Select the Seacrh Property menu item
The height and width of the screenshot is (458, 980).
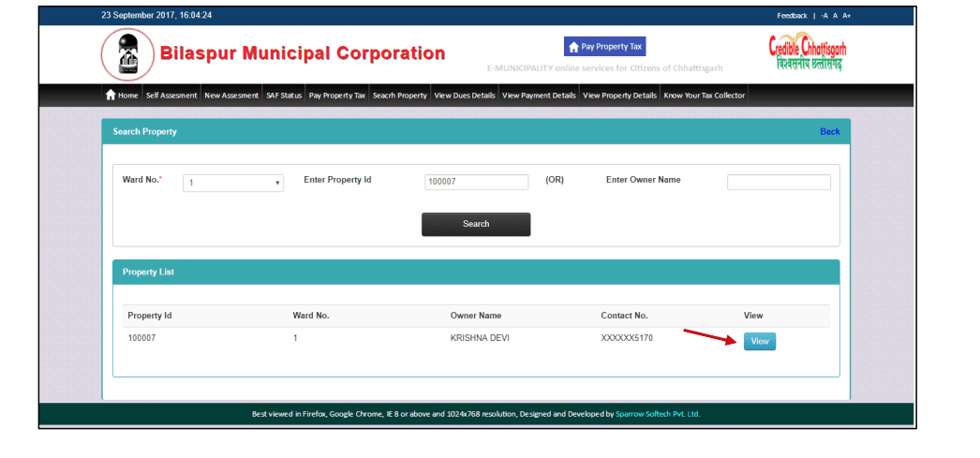399,96
